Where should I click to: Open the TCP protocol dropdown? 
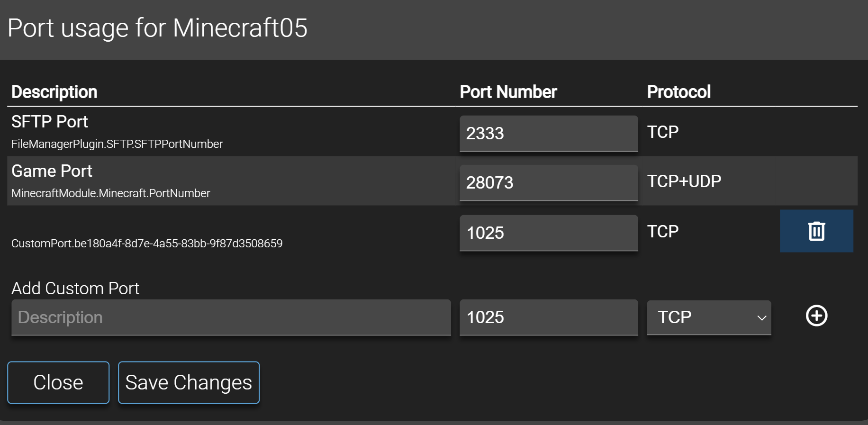point(709,317)
